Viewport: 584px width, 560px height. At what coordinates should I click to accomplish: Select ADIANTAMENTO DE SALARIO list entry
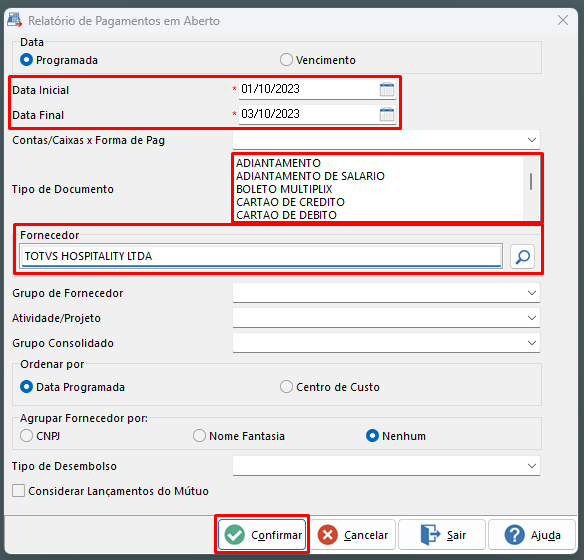point(310,176)
